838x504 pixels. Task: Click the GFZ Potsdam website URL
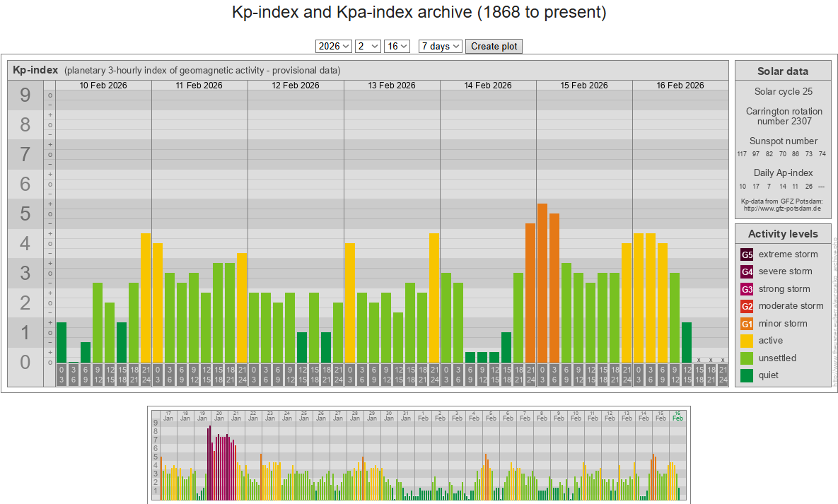coord(782,209)
